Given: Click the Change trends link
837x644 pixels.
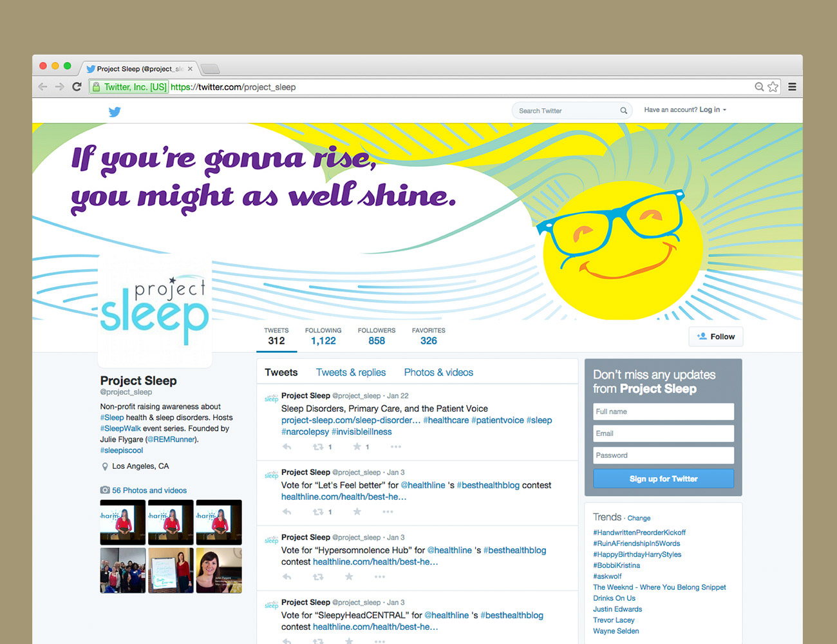Looking at the screenshot, I should (x=639, y=518).
